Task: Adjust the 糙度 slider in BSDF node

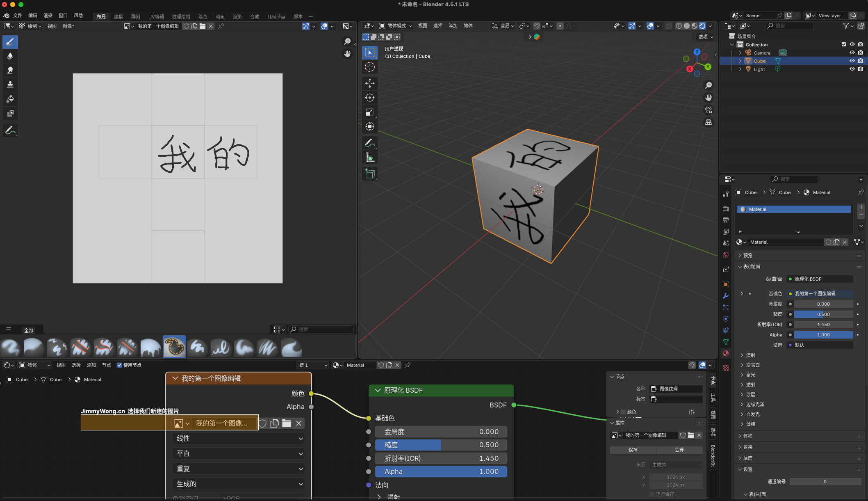Action: (441, 445)
